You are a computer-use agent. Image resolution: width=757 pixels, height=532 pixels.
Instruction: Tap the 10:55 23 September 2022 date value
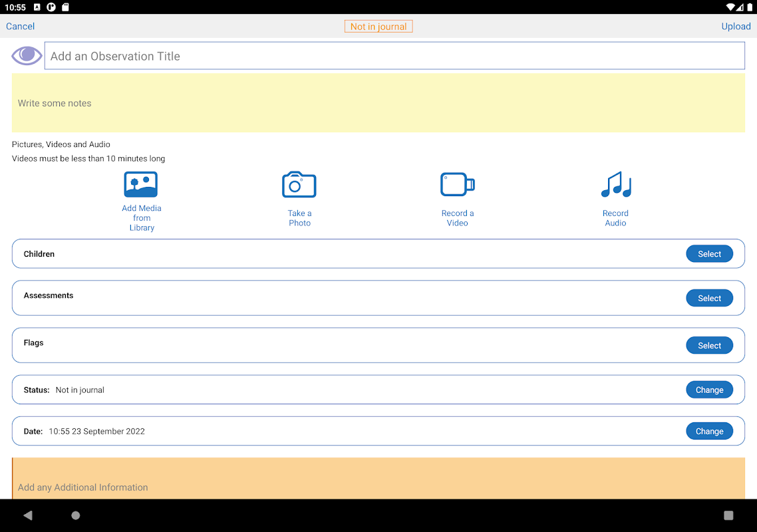click(x=96, y=432)
